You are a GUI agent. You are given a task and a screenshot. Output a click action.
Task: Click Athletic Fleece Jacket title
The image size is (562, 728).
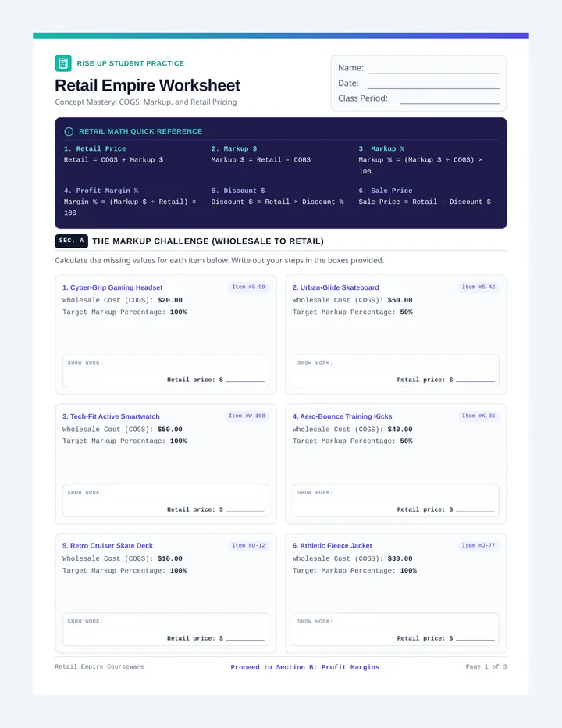(x=333, y=545)
